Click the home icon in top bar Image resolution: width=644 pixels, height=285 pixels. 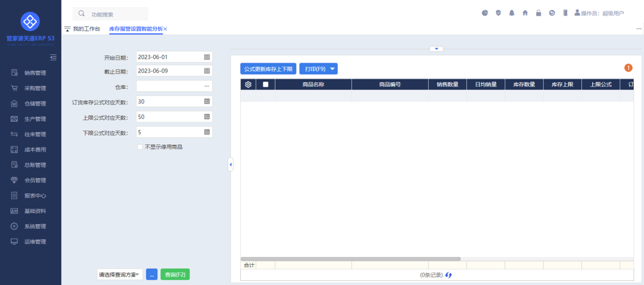[x=525, y=13]
